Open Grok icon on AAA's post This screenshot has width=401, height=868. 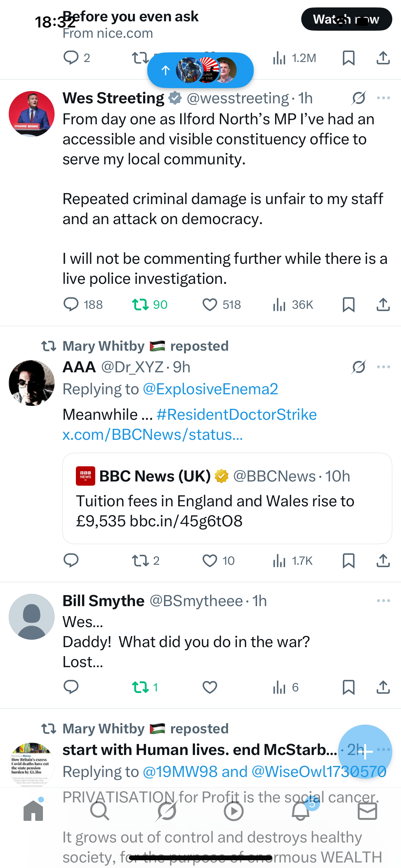pyautogui.click(x=358, y=367)
